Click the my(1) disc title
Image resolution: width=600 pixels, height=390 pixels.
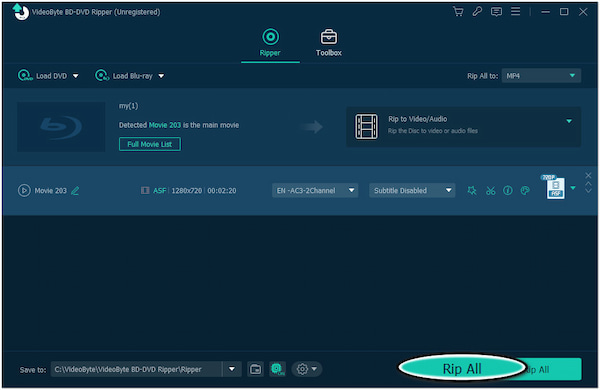[x=129, y=106]
